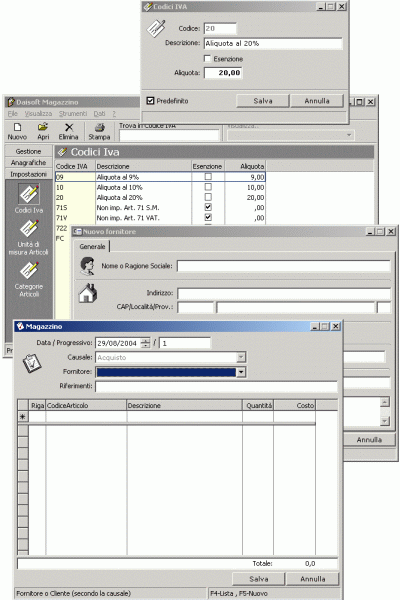Click Salva in the Codici IVA dialog

click(x=263, y=101)
